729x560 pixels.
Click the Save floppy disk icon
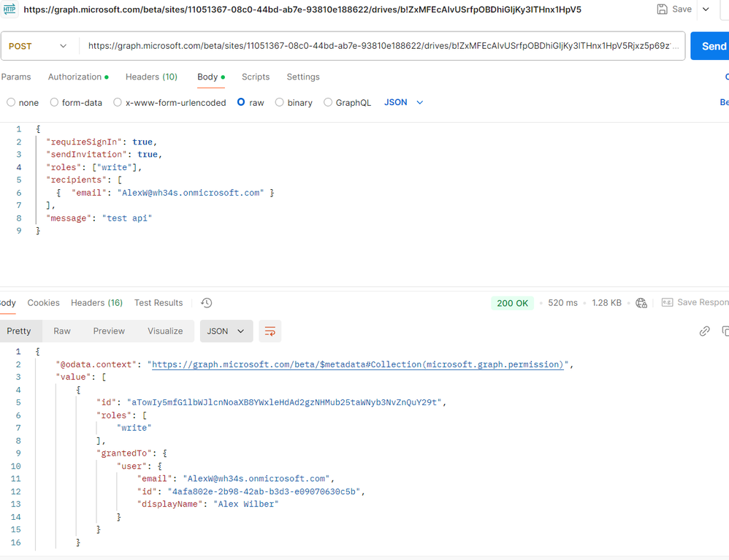(662, 9)
